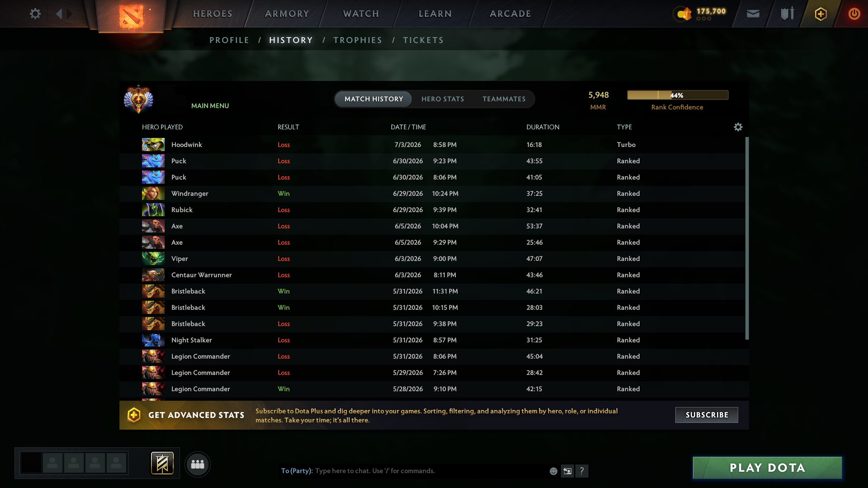The width and height of the screenshot is (868, 488).
Task: Click the Dota 2 logo home button
Action: coord(131,16)
